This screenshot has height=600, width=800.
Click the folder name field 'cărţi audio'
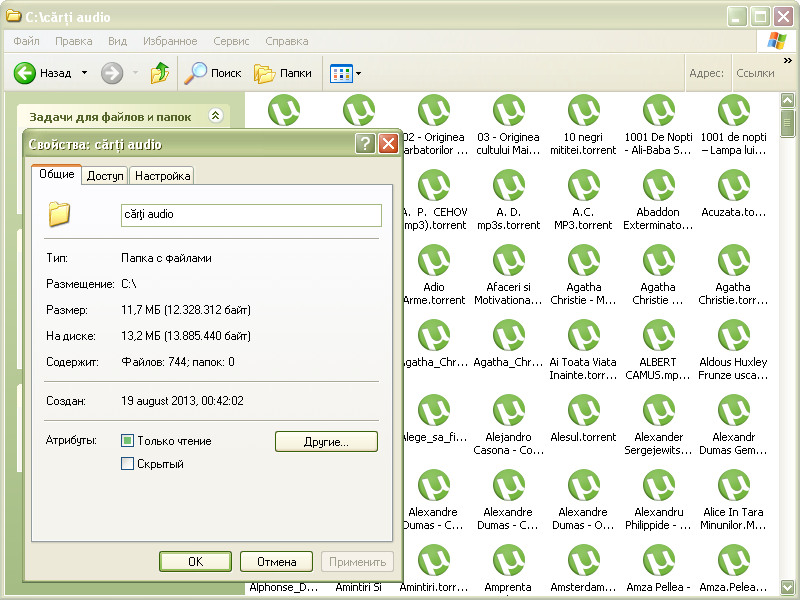[251, 215]
